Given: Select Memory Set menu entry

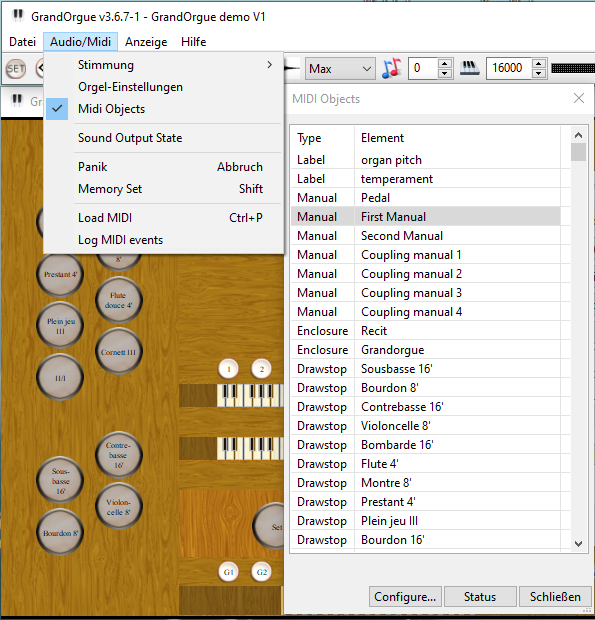Looking at the screenshot, I should coord(163,189).
